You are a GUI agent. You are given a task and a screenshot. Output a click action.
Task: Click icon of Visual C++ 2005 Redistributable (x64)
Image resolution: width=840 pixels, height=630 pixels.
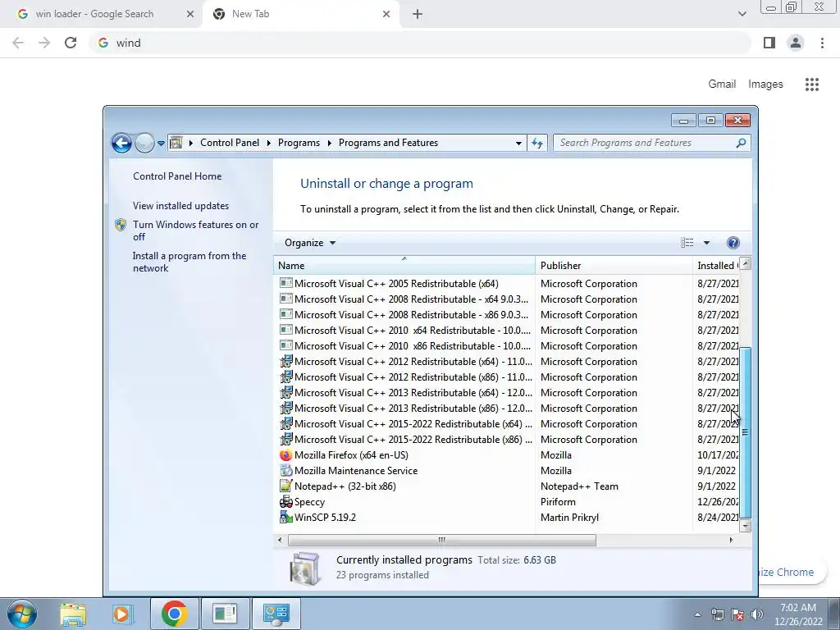[x=286, y=283]
